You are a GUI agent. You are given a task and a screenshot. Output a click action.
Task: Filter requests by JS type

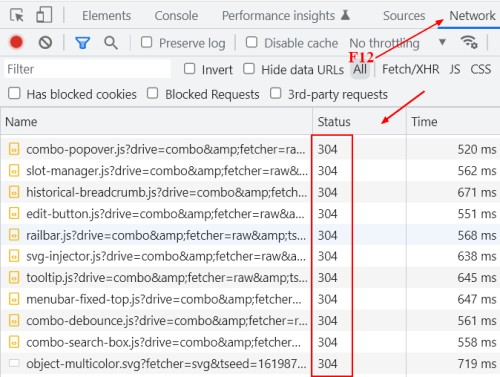click(x=455, y=69)
